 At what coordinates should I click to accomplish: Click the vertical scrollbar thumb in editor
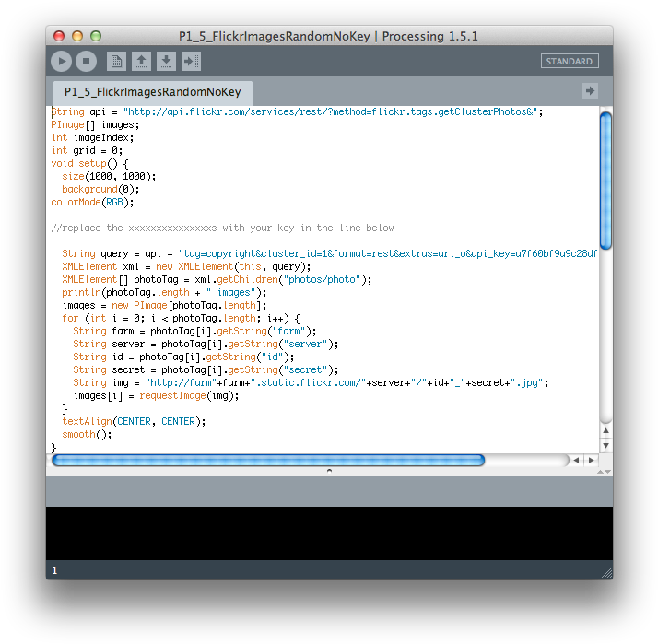605,181
